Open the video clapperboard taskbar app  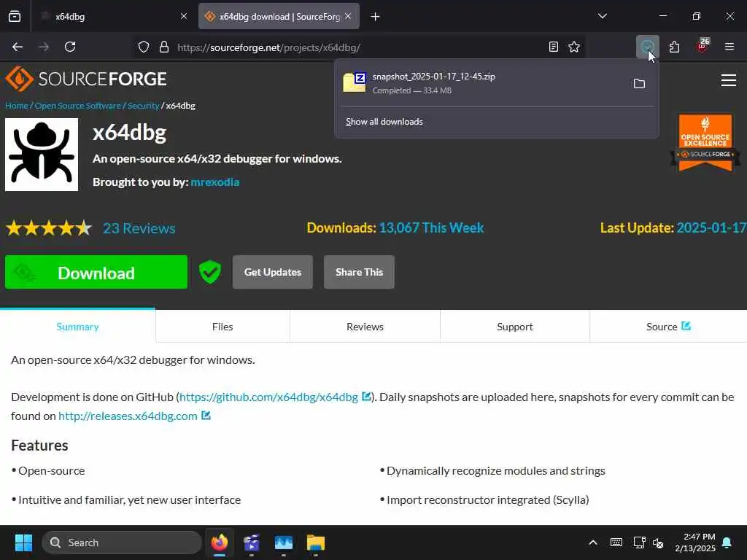pos(251,542)
